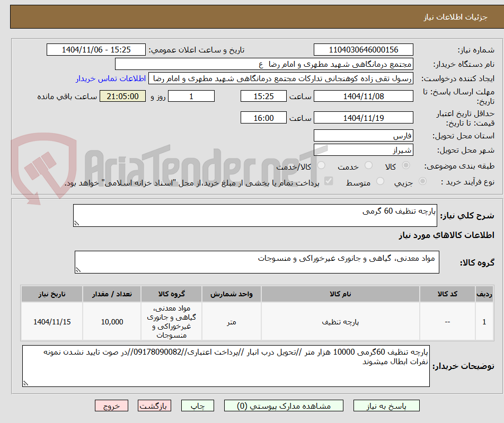Viewport: 504px width, 423px height.
Task: Click the need date cell 1404/11/15
Action: (x=52, y=322)
